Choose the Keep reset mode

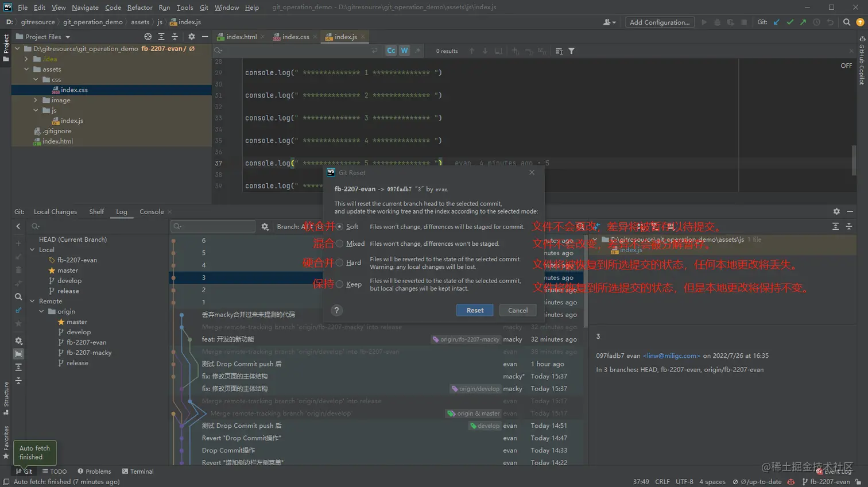[340, 284]
